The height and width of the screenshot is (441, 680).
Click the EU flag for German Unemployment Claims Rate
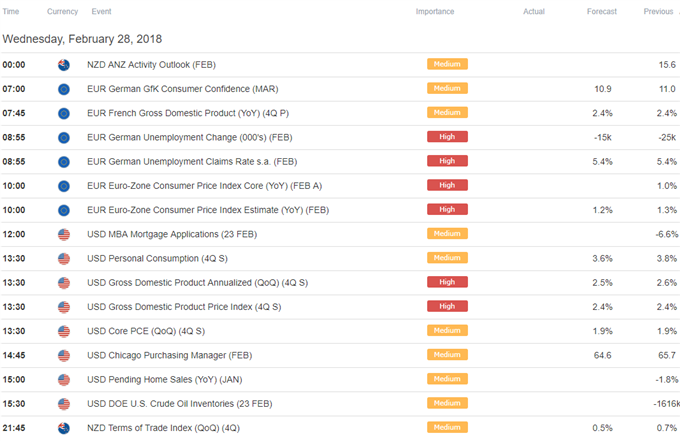click(64, 162)
